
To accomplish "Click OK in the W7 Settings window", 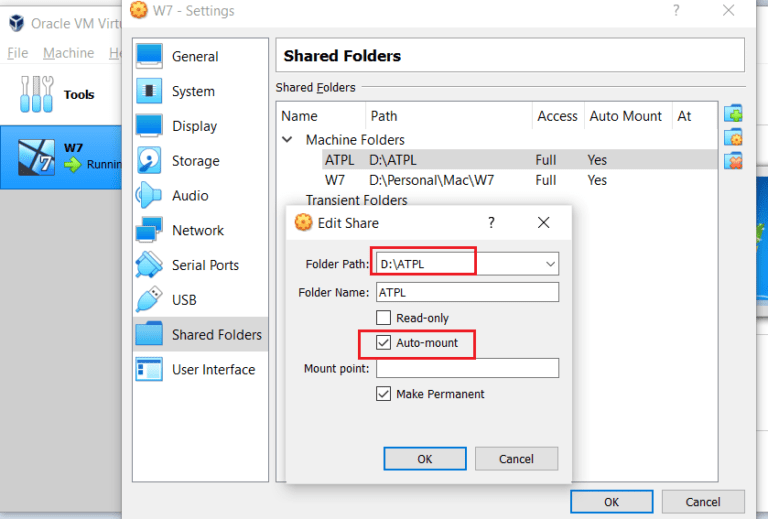I will click(611, 502).
